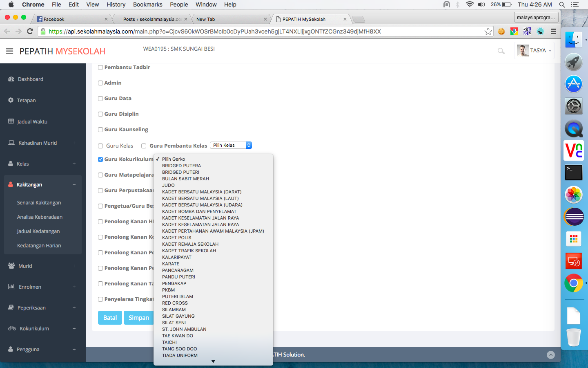Click the Jadual Waktu table icon
The height and width of the screenshot is (368, 588).
pyautogui.click(x=11, y=121)
